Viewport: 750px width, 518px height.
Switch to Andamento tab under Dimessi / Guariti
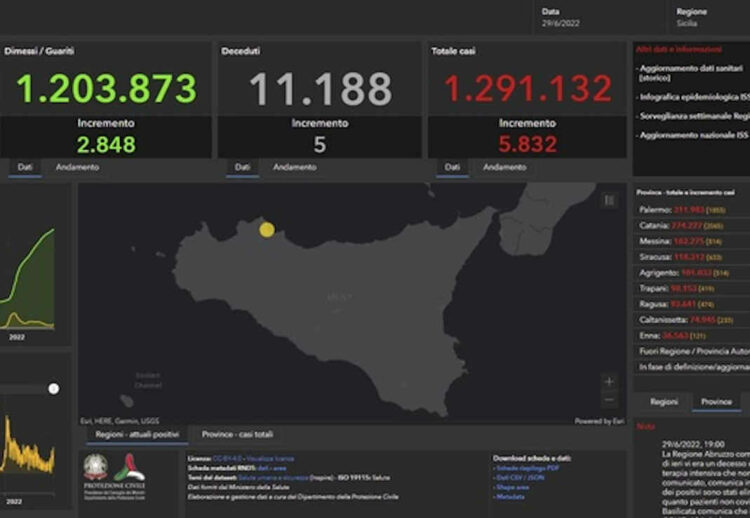pos(77,167)
